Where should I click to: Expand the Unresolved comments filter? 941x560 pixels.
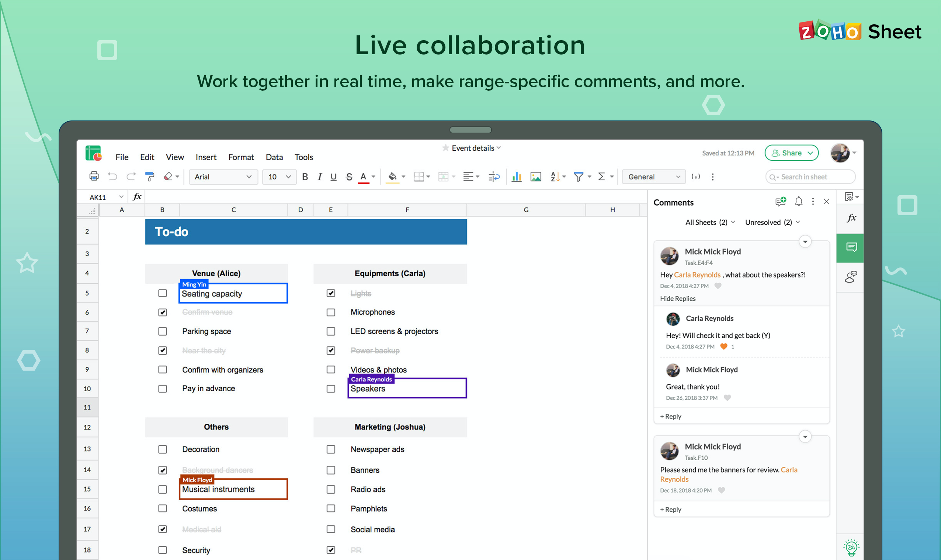point(772,222)
